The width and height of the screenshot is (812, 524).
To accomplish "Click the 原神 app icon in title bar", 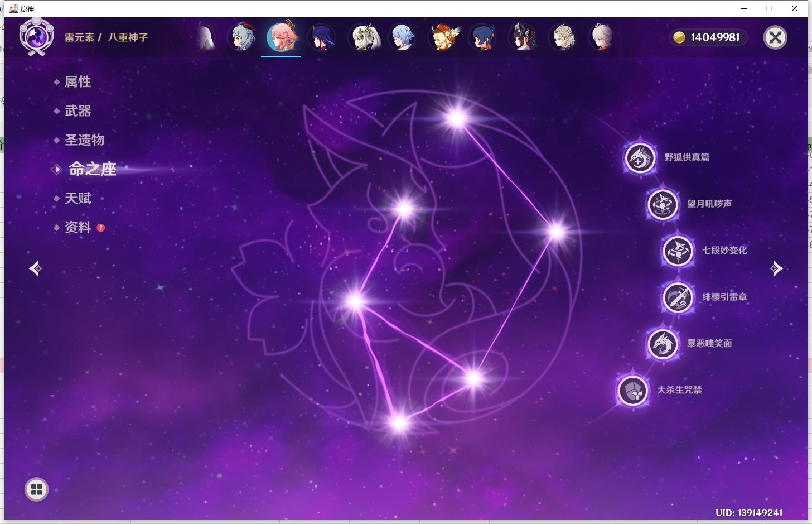I will click(x=13, y=8).
